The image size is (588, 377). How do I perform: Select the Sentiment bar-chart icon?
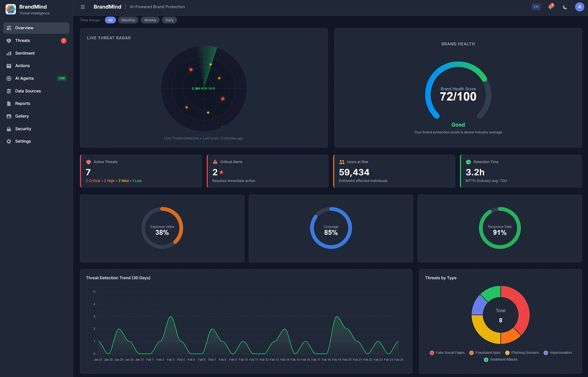pos(9,53)
